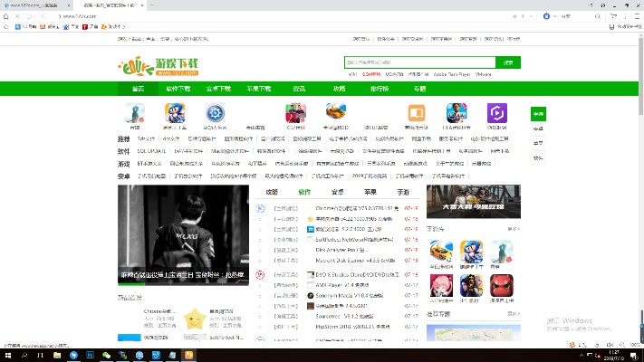Click the 游娱下载 site logo
This screenshot has width=644, height=362.
point(159,67)
